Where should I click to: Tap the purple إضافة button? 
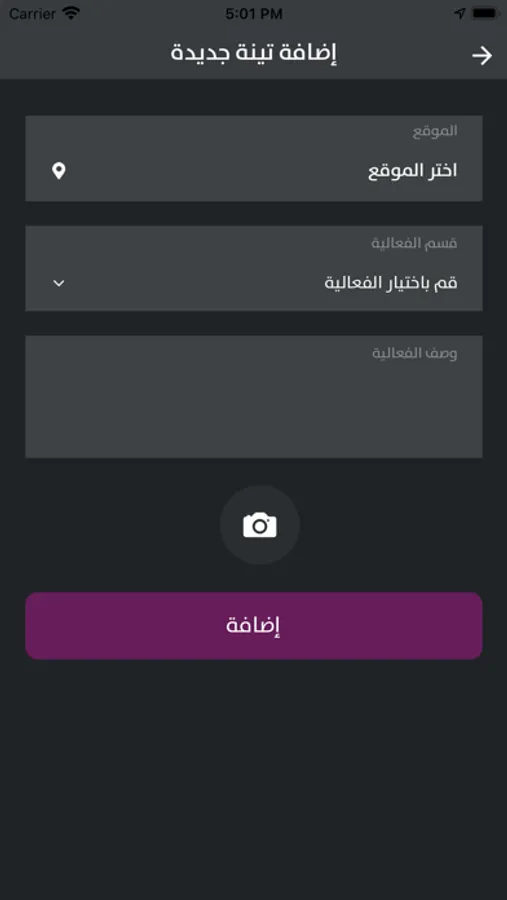pos(254,626)
